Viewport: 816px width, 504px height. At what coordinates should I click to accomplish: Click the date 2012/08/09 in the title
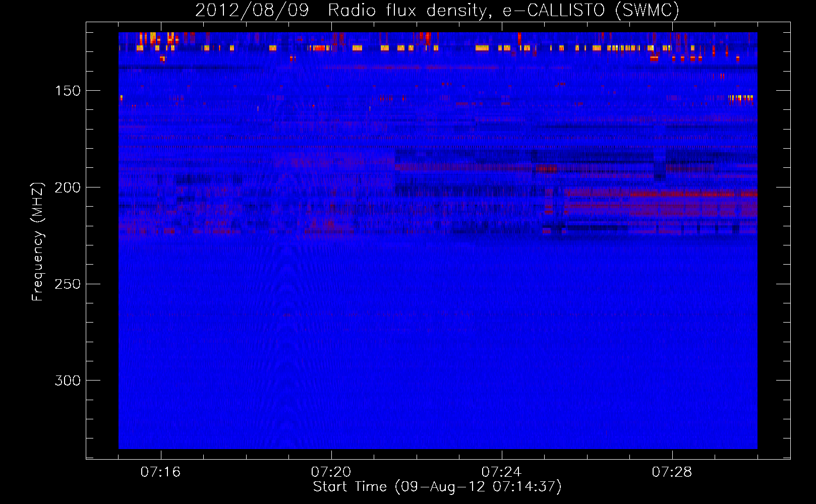(x=252, y=11)
